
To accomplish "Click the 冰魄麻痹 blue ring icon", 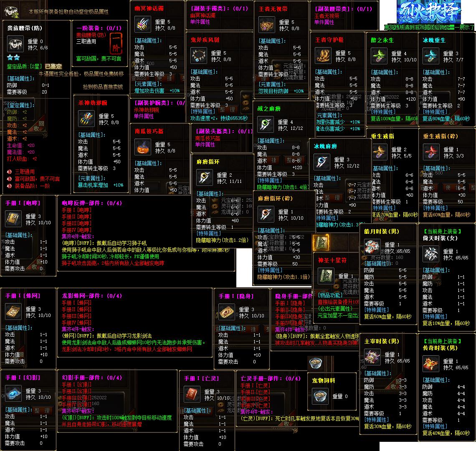I will point(322,162).
